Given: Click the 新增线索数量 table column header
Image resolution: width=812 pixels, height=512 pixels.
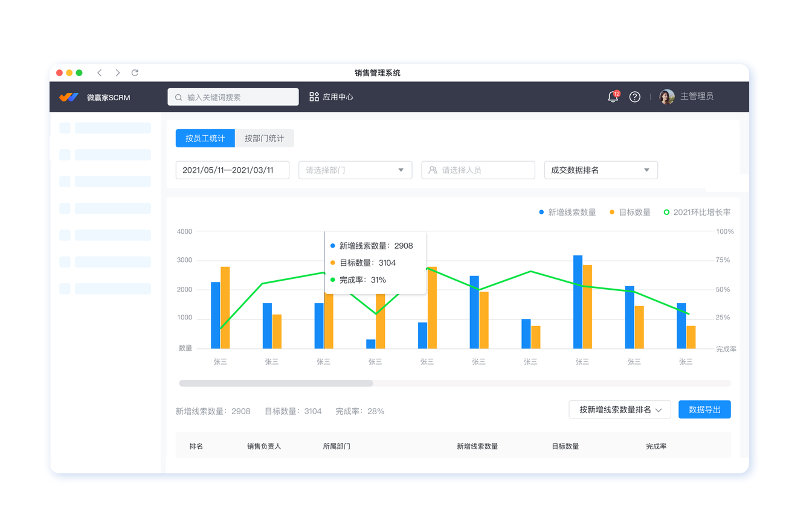Looking at the screenshot, I should point(477,447).
